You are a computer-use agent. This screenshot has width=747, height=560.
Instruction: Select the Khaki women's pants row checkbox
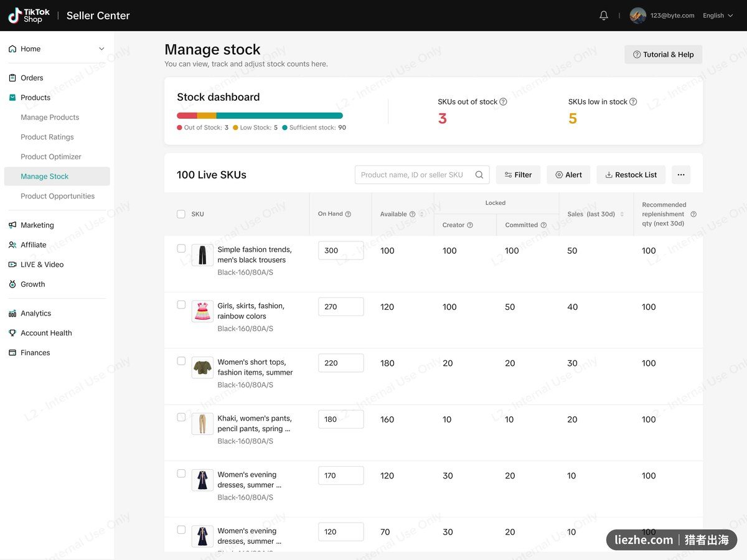tap(181, 417)
